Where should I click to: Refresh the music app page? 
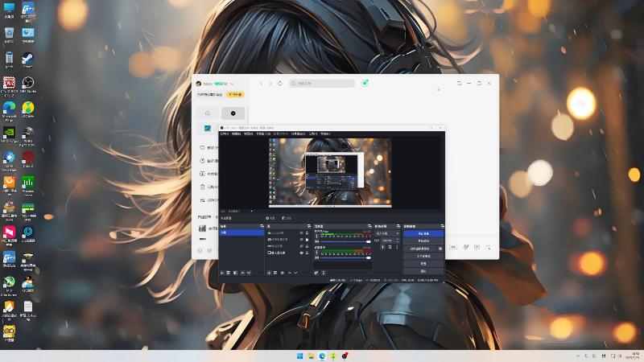pyautogui.click(x=280, y=84)
